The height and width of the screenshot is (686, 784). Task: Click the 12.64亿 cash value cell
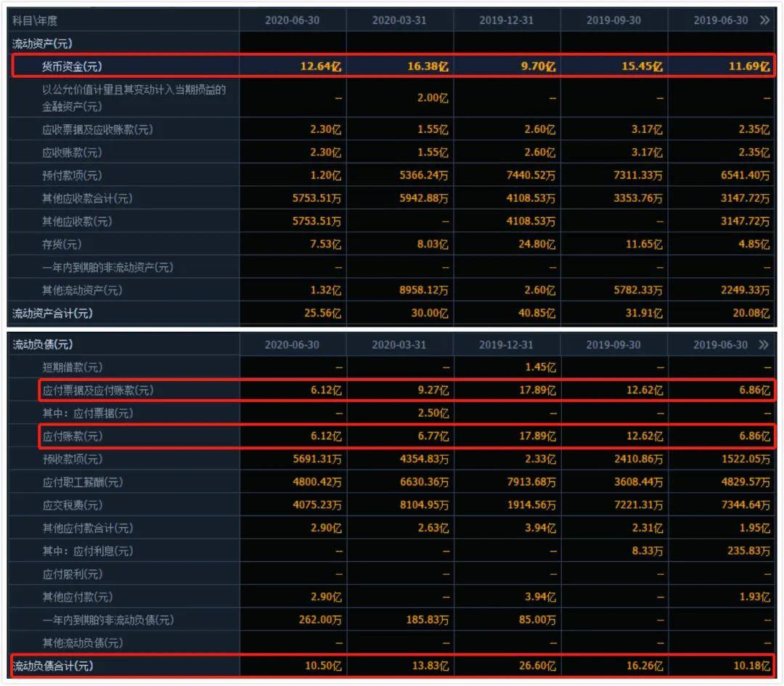(321, 67)
